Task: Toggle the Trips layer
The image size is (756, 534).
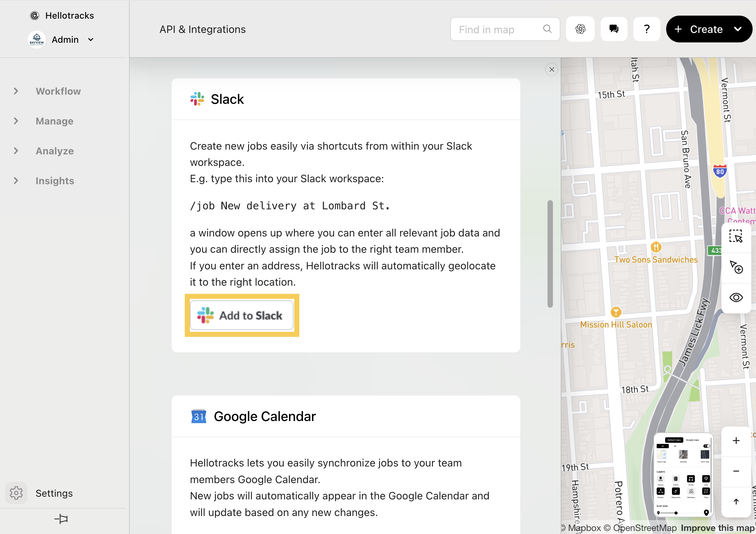Action: 706,491
